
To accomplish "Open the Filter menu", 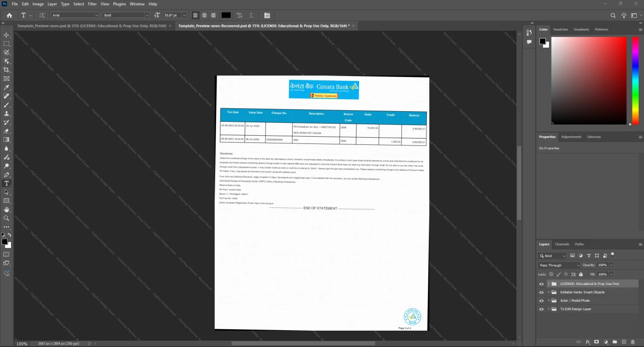I will 92,4.
